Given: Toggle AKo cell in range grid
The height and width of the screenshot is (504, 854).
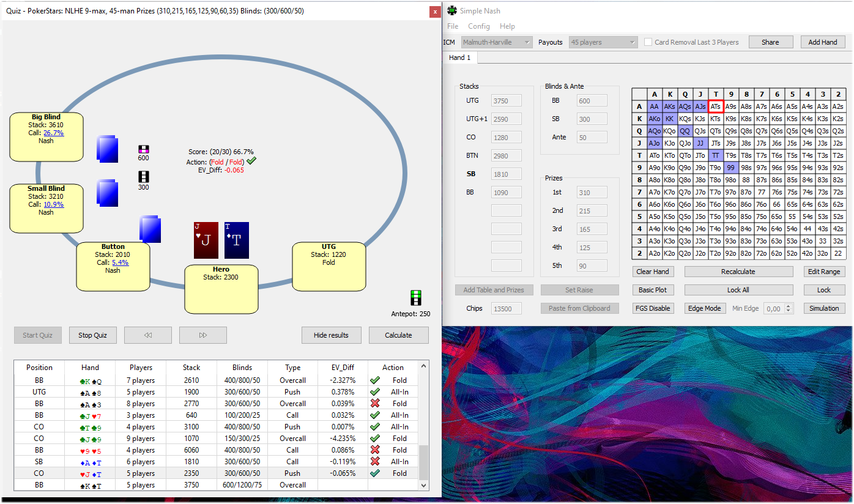Looking at the screenshot, I should (655, 119).
